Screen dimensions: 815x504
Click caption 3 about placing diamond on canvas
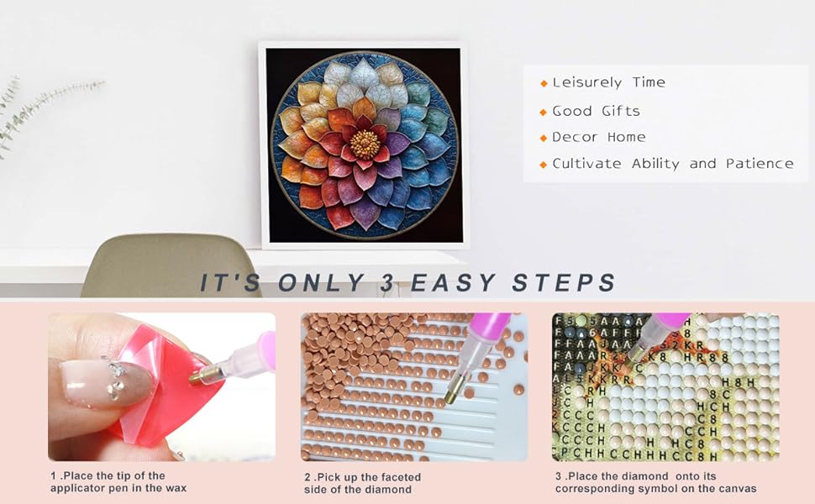click(655, 482)
